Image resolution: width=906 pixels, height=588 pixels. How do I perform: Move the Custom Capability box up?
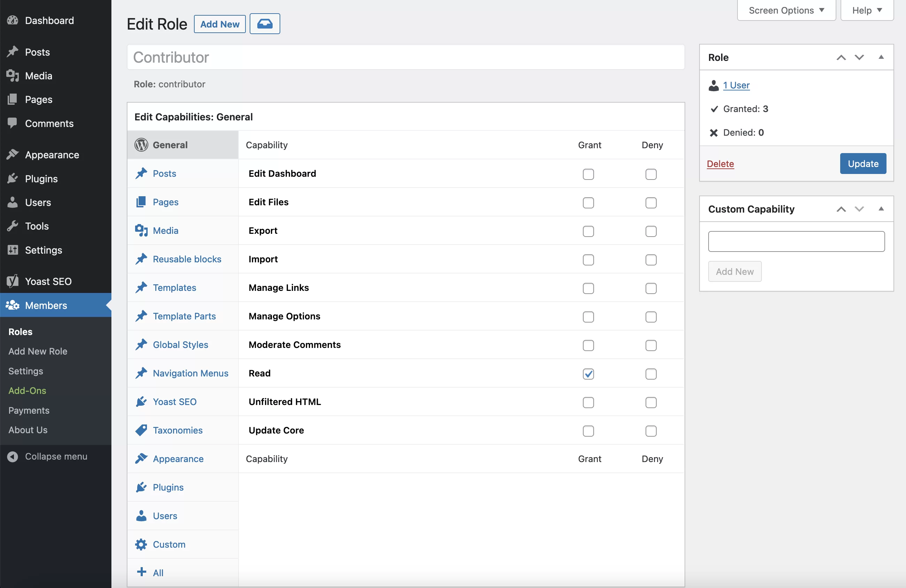(841, 209)
